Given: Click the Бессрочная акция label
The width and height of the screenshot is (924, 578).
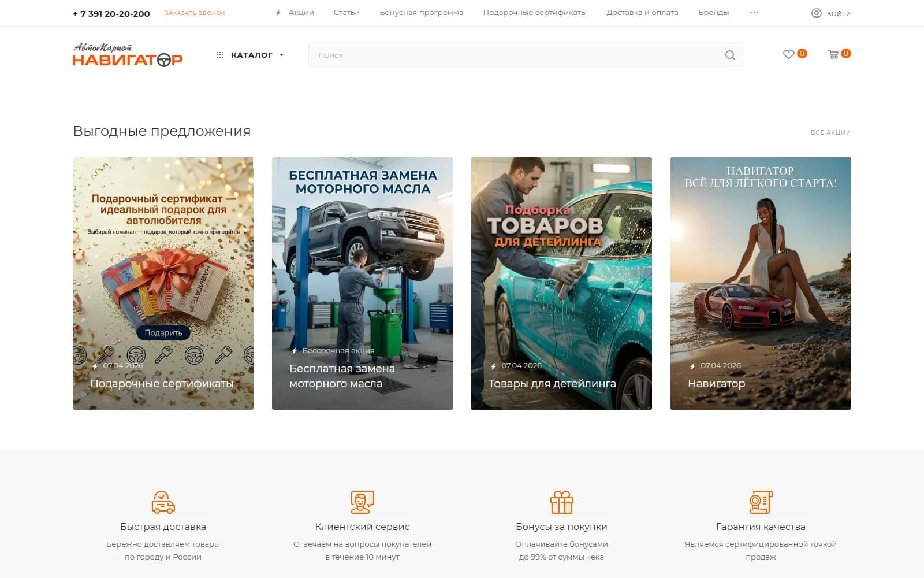Looking at the screenshot, I should point(338,351).
